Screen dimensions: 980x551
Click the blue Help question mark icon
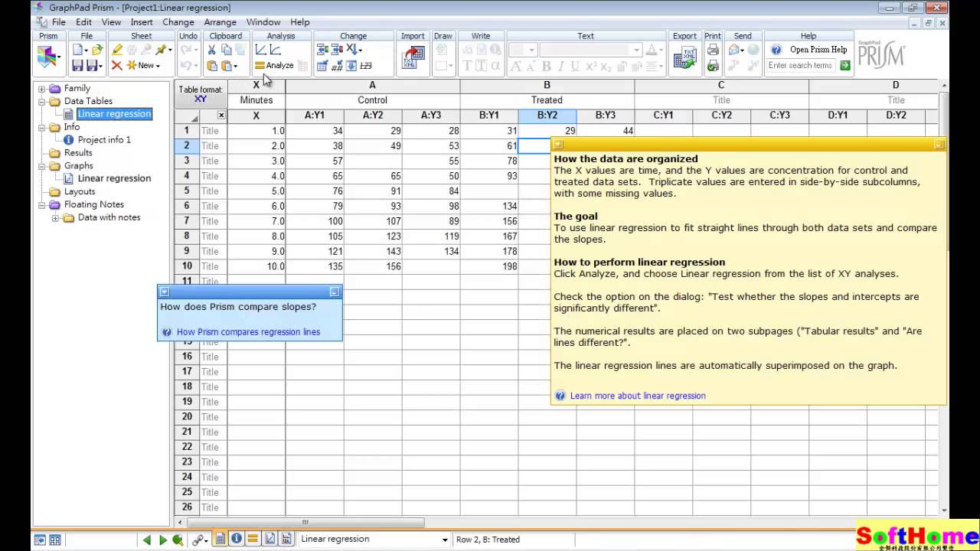click(776, 50)
